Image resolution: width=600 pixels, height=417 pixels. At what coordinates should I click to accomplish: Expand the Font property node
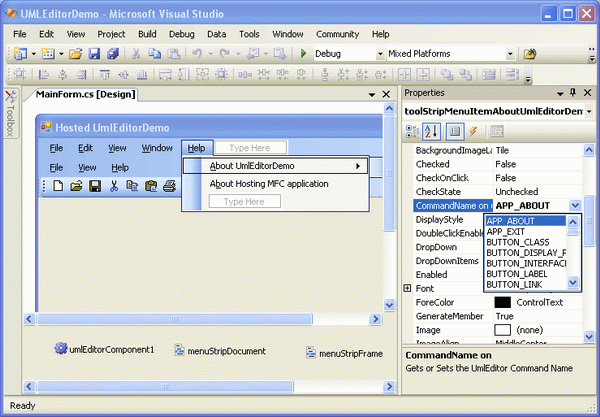[x=408, y=288]
